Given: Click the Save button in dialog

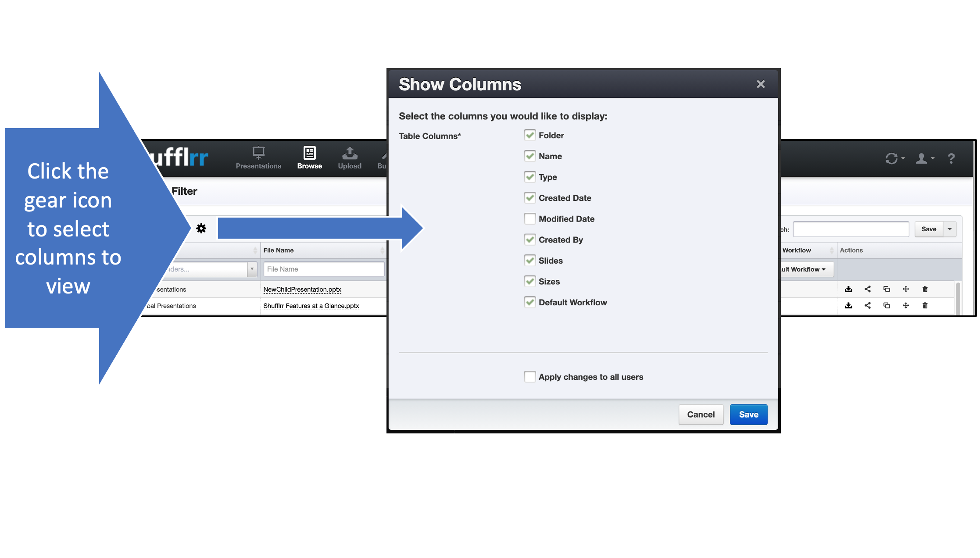Looking at the screenshot, I should point(748,414).
